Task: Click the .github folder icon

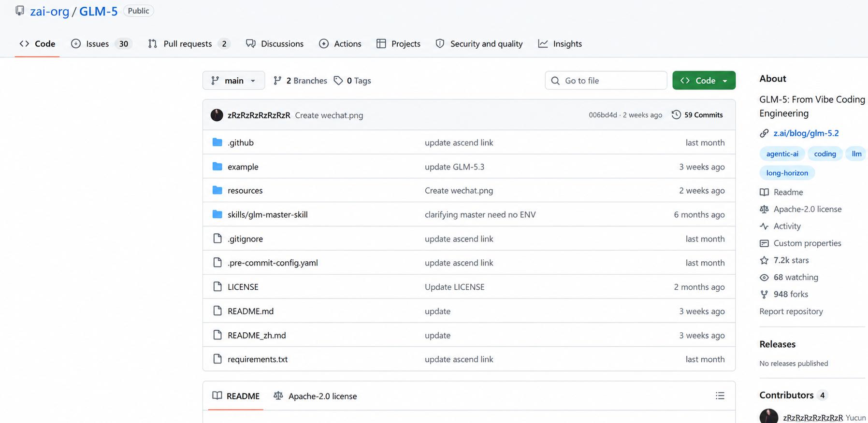Action: [217, 142]
